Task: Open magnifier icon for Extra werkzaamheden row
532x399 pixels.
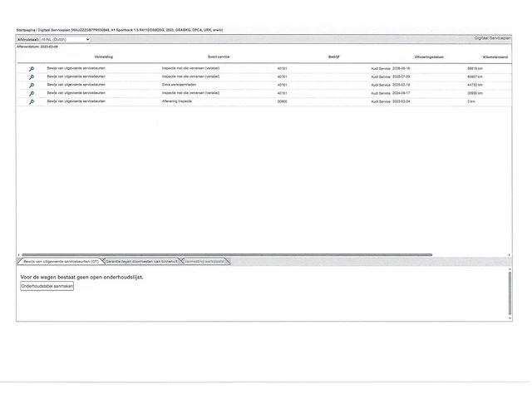Action: [32, 85]
